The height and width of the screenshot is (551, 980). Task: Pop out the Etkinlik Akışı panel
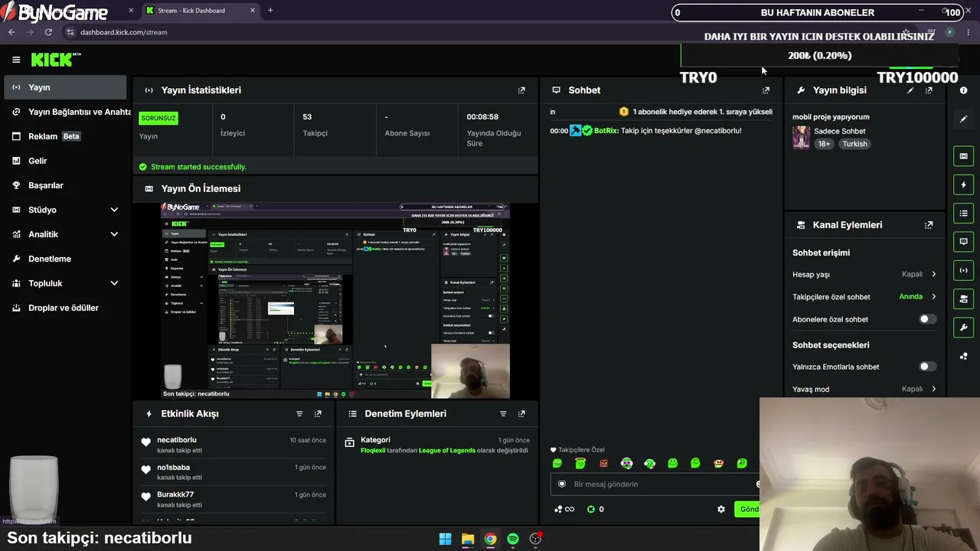click(318, 414)
